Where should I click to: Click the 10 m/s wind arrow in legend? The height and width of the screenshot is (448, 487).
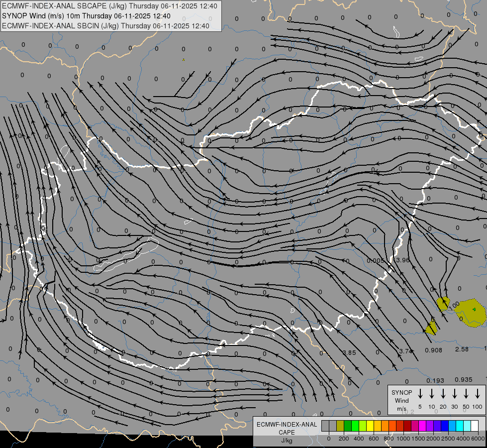click(432, 393)
